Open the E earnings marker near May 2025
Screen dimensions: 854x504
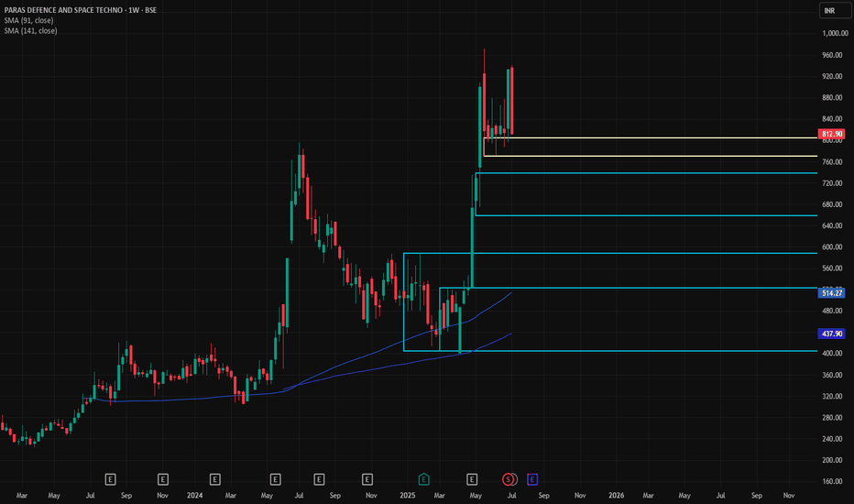pyautogui.click(x=472, y=479)
